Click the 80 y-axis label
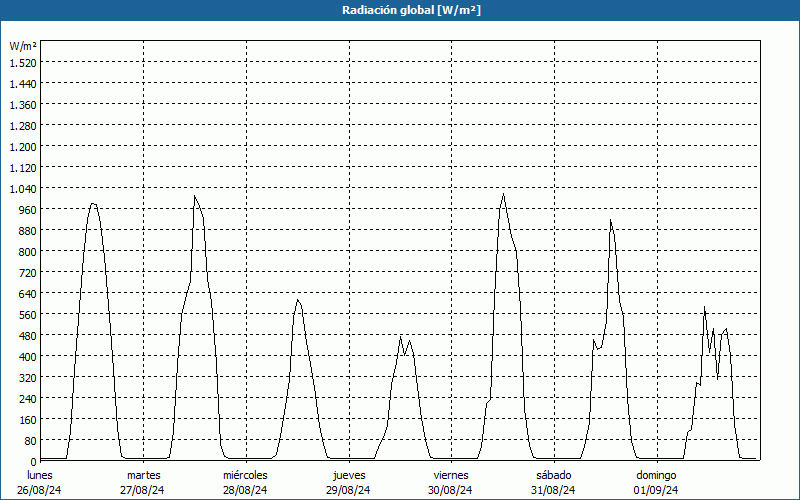This screenshot has width=800, height=500. 31,441
